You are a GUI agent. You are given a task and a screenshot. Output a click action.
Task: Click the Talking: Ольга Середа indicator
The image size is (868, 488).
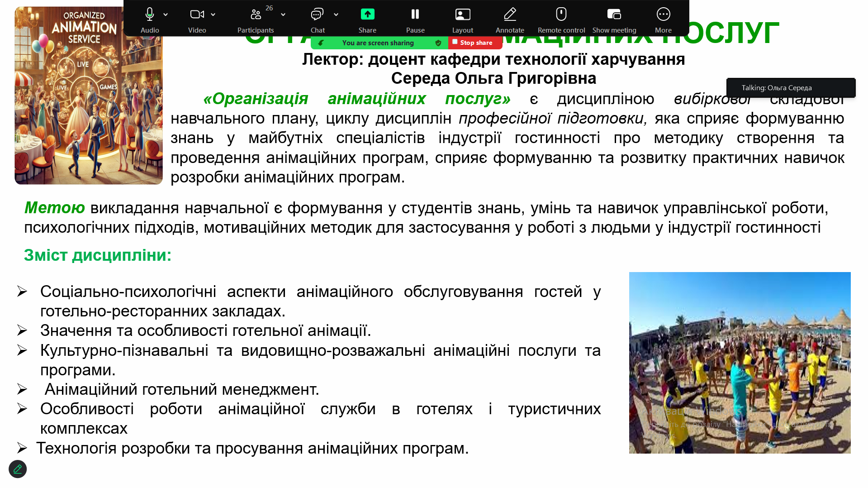click(790, 88)
